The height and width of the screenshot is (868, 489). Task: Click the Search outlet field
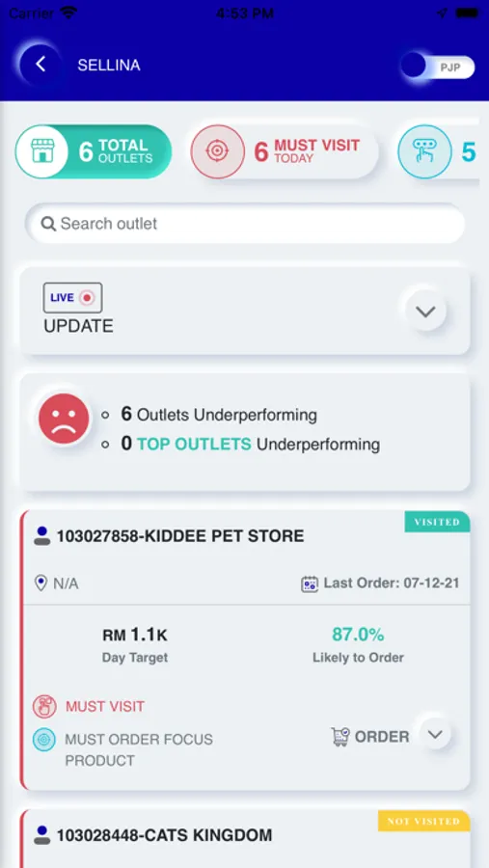(x=245, y=224)
